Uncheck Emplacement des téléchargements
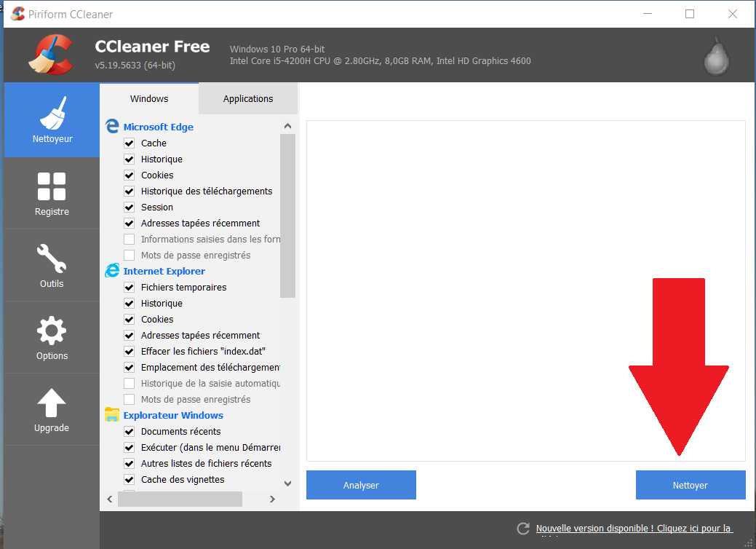 click(130, 368)
